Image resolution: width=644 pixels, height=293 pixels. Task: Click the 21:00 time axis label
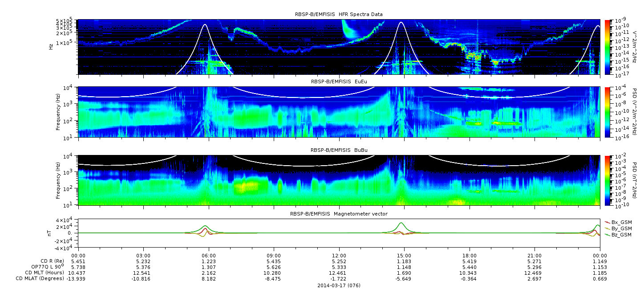tap(535, 255)
